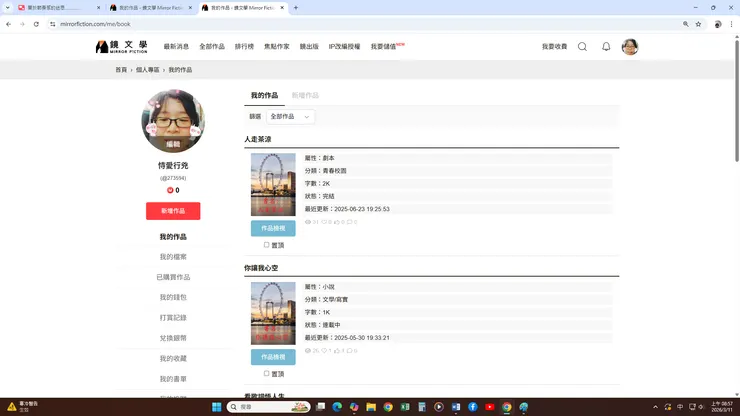The image size is (740, 416).
Task: Open 焦點作家 in top navigation
Action: [x=277, y=46]
